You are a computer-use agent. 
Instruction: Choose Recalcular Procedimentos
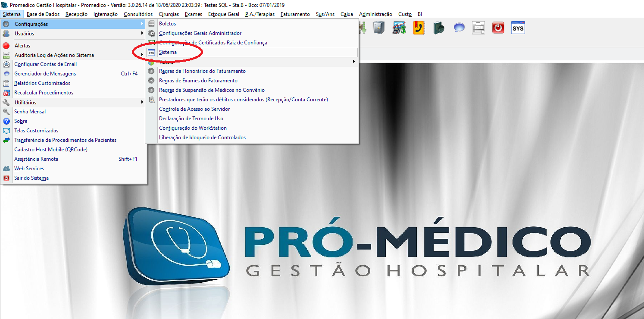[73, 93]
